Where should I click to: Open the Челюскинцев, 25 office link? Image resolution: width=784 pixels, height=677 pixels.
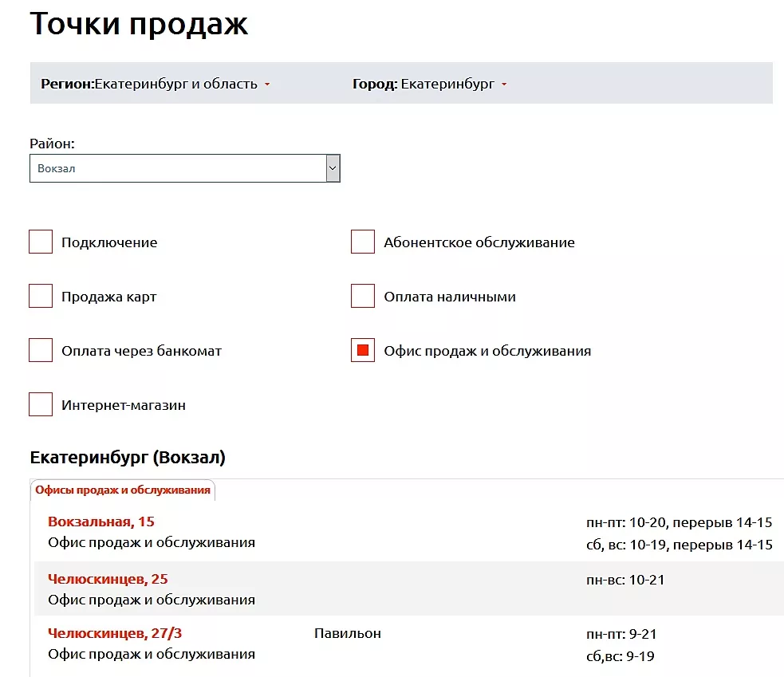tap(108, 580)
